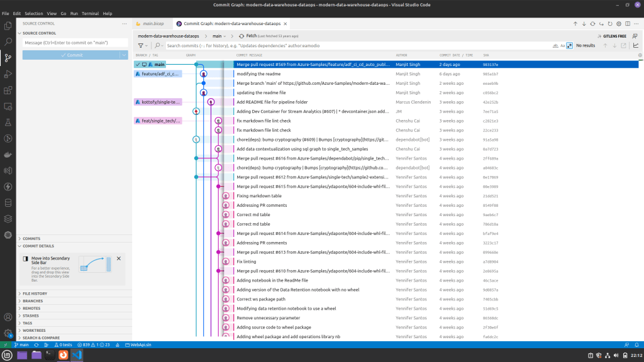The width and height of the screenshot is (644, 362).
Task: Click the Docker icon in activity bar
Action: coord(8,155)
